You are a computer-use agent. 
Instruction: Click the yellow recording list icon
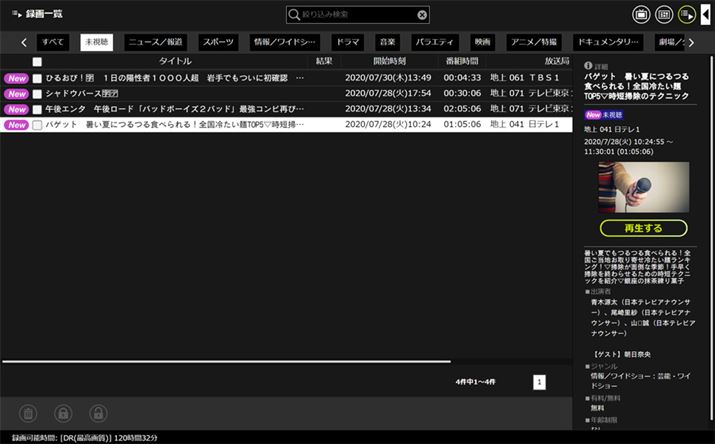tap(686, 14)
